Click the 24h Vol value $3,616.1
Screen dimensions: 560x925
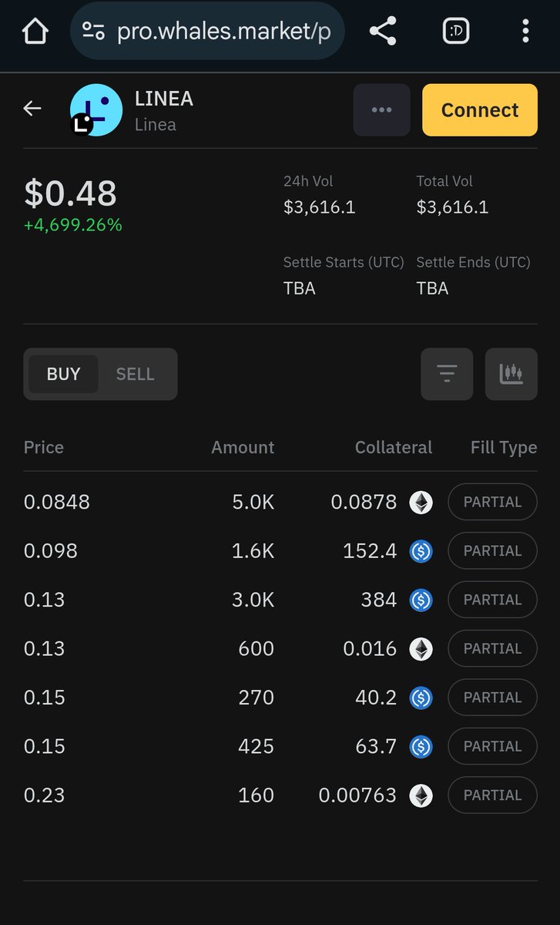[x=320, y=207]
